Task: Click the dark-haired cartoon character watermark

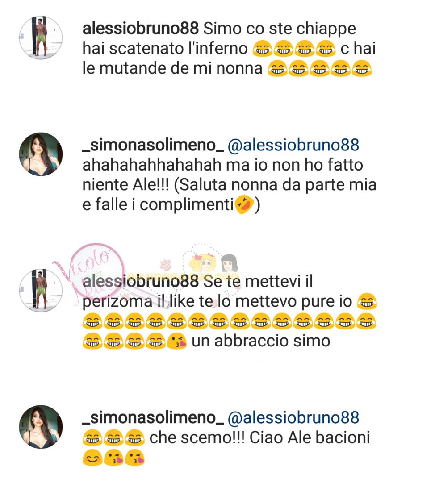Action: (x=229, y=263)
